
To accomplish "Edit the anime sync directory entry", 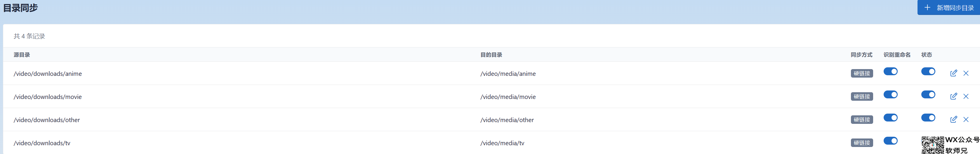I will point(953,73).
